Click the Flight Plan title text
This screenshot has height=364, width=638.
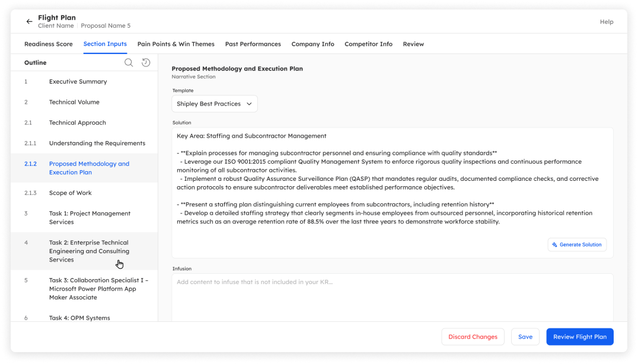tap(57, 17)
